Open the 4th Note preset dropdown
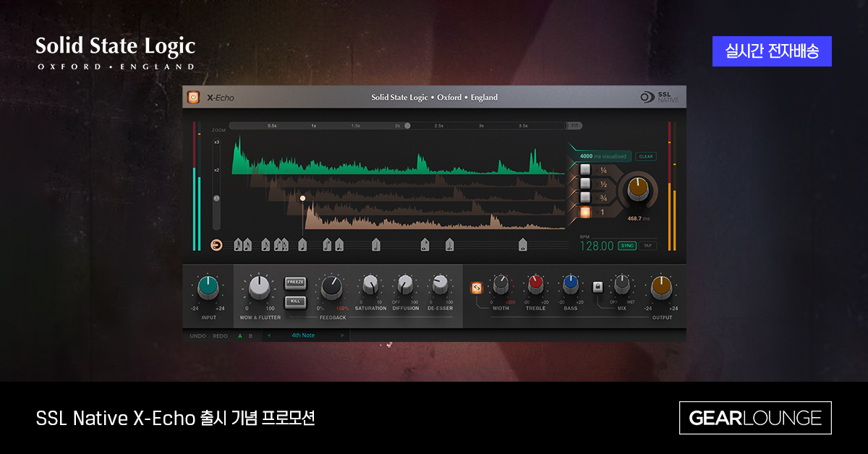Image resolution: width=868 pixels, height=454 pixels. click(304, 335)
